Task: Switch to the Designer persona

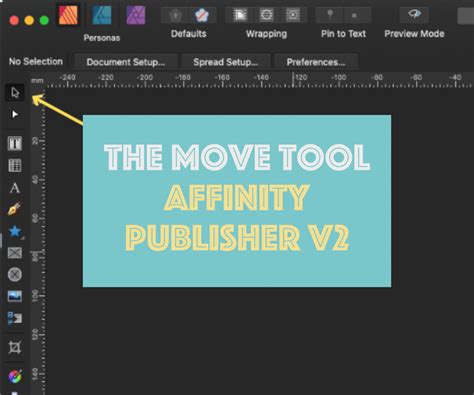Action: pos(102,15)
